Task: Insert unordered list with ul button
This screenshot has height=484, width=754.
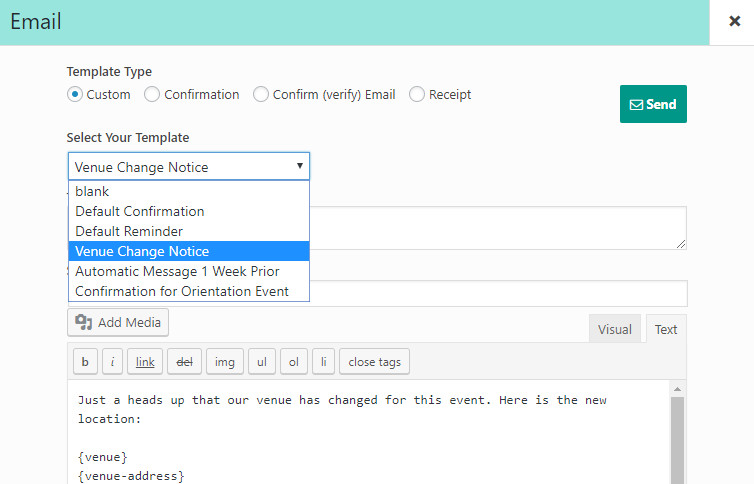Action: point(262,361)
